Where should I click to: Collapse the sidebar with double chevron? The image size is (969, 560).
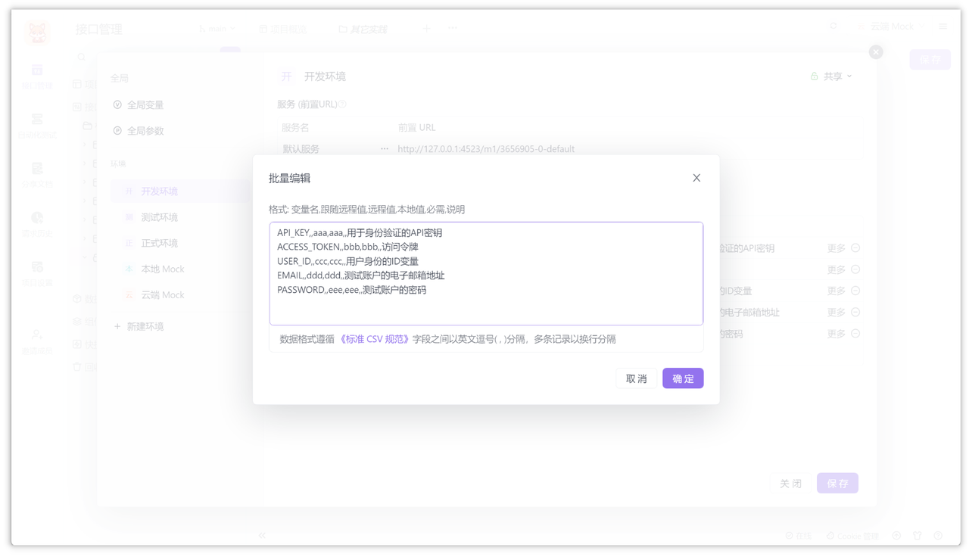262,535
